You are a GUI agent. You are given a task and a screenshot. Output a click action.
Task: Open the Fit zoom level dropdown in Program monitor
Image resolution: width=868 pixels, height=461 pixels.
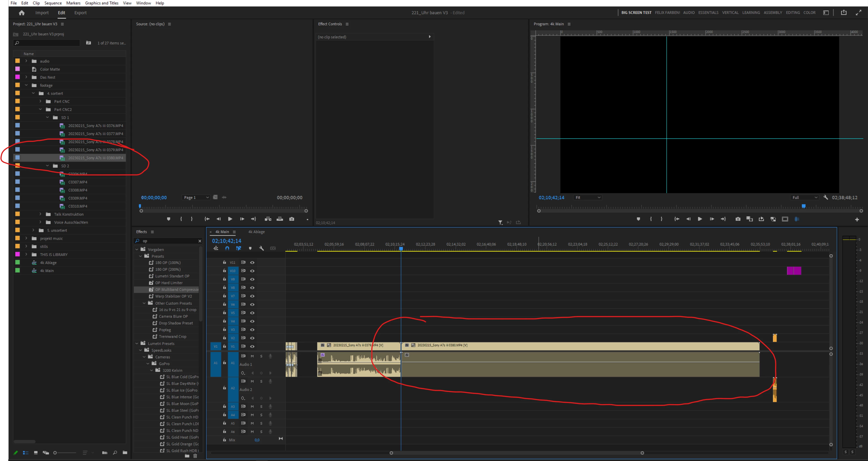(x=588, y=198)
